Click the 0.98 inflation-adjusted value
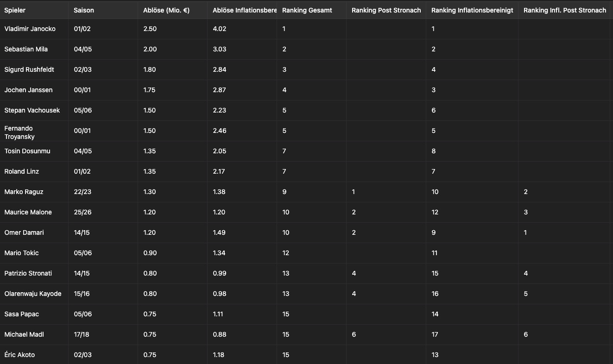The height and width of the screenshot is (364, 613). point(219,294)
